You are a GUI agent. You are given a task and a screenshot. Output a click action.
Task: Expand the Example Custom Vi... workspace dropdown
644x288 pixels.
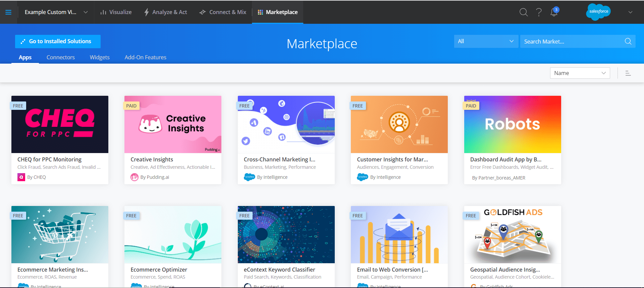click(86, 12)
